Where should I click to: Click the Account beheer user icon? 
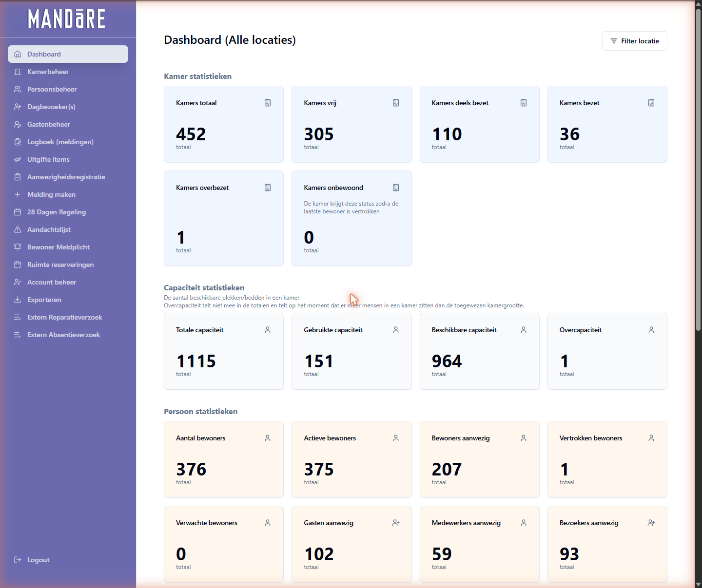click(18, 282)
